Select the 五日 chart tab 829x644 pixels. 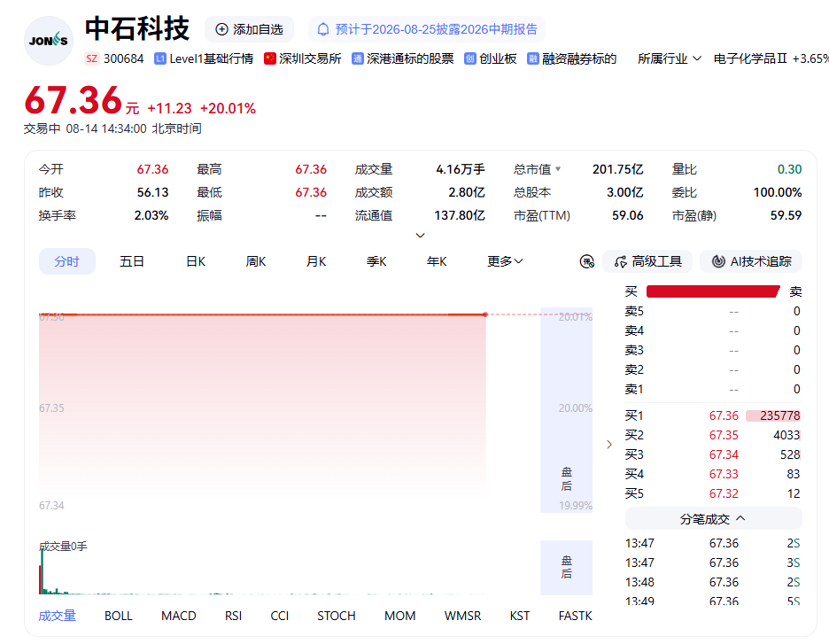click(132, 261)
